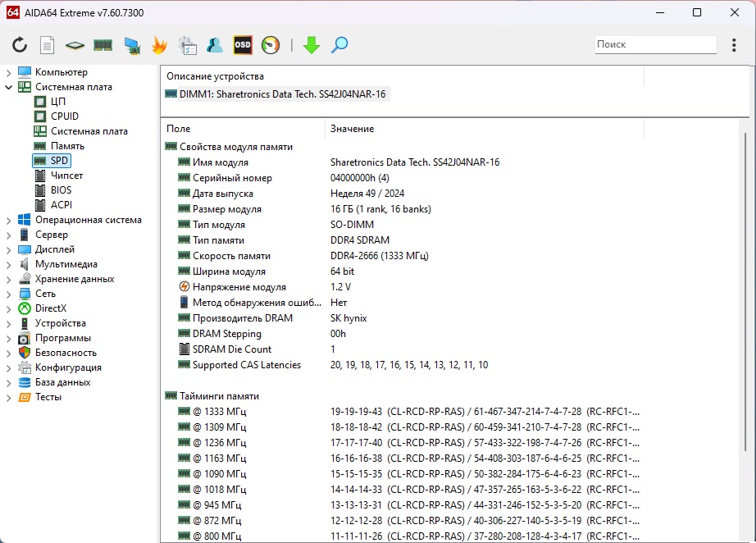Select the Чипсет tree item
The image size is (756, 543).
pyautogui.click(x=66, y=176)
